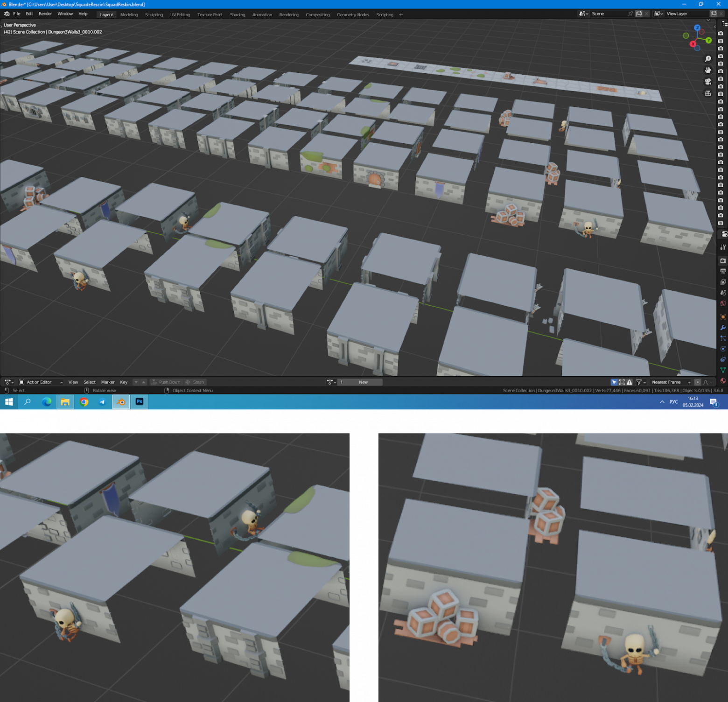Open the action browse dropdown beside New
Image resolution: width=728 pixels, height=702 pixels.
(x=331, y=382)
